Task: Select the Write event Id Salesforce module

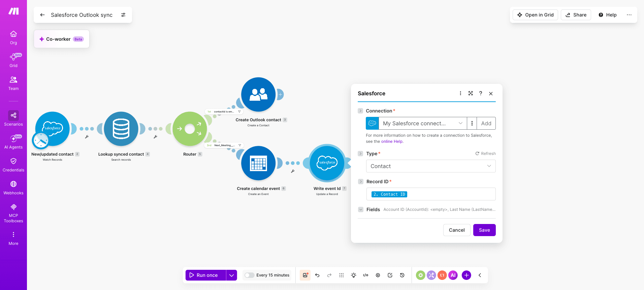Action: coord(327,163)
